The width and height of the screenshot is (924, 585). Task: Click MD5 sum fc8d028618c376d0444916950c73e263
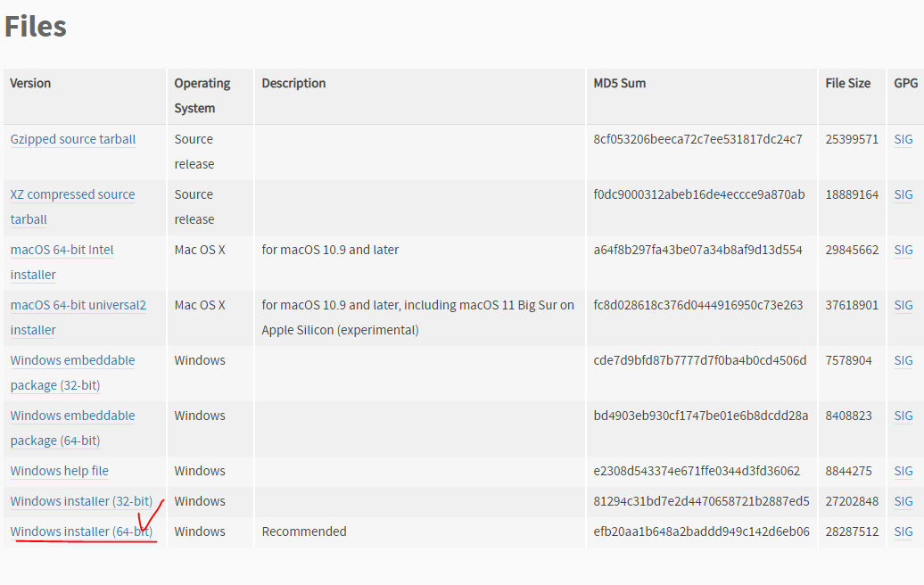click(698, 306)
